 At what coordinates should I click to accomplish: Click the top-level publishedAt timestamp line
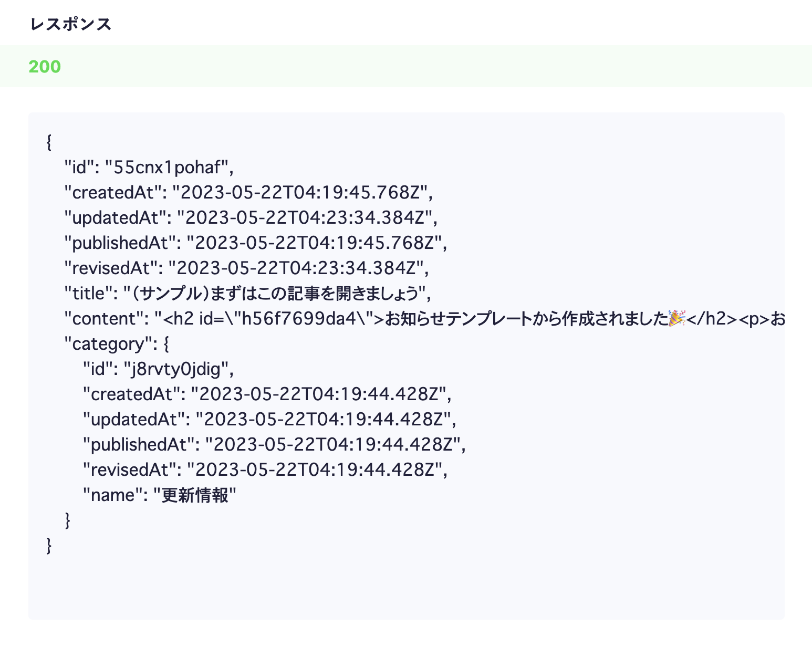click(255, 243)
